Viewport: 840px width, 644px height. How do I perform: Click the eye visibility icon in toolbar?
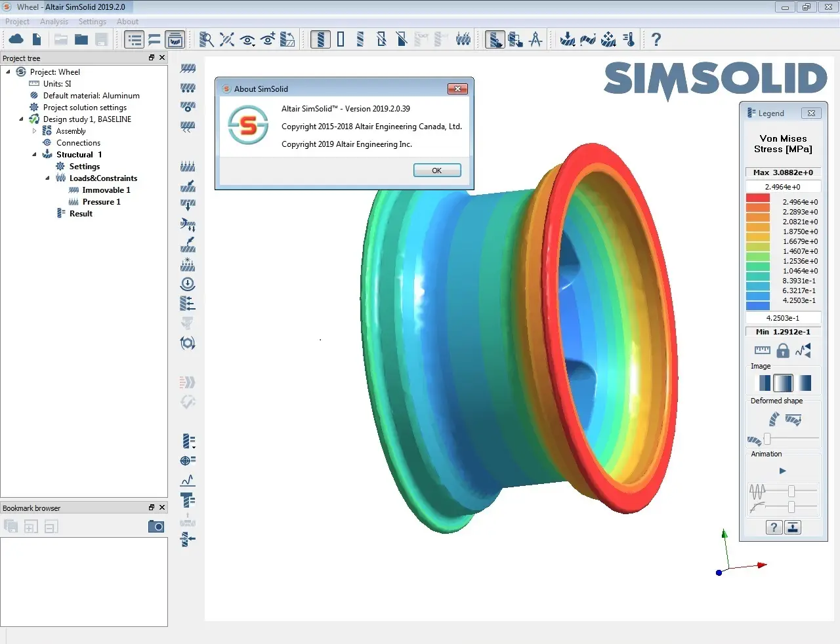point(247,40)
